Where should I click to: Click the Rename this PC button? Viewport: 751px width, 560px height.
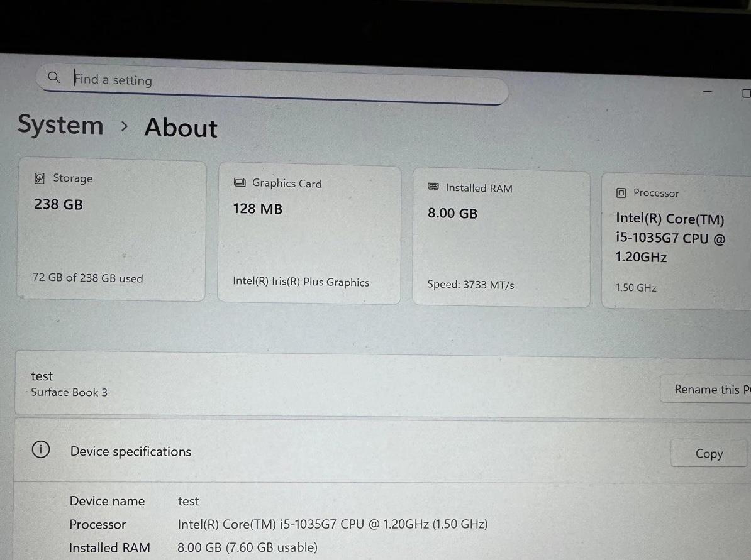tap(706, 389)
